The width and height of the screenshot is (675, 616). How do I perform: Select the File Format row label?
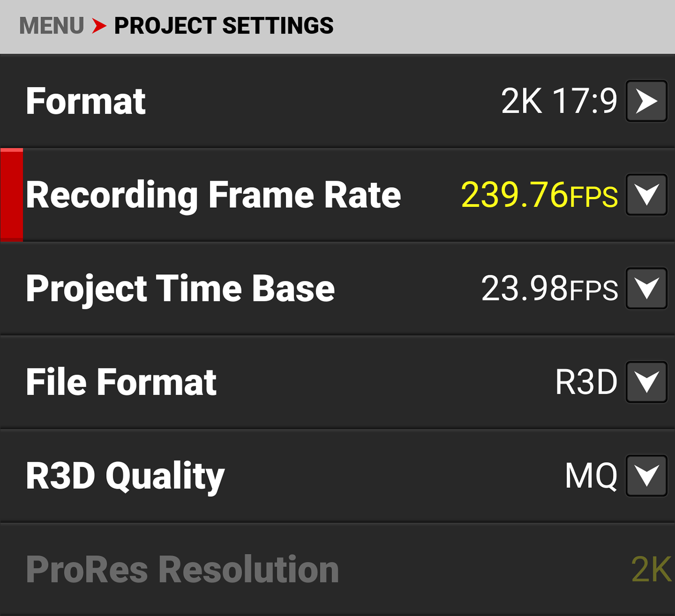[121, 382]
